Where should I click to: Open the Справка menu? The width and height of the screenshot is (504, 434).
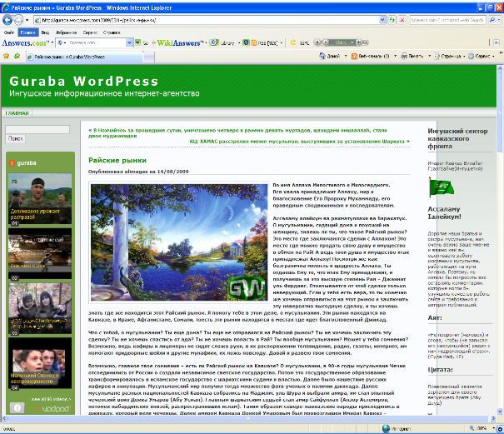click(x=112, y=32)
